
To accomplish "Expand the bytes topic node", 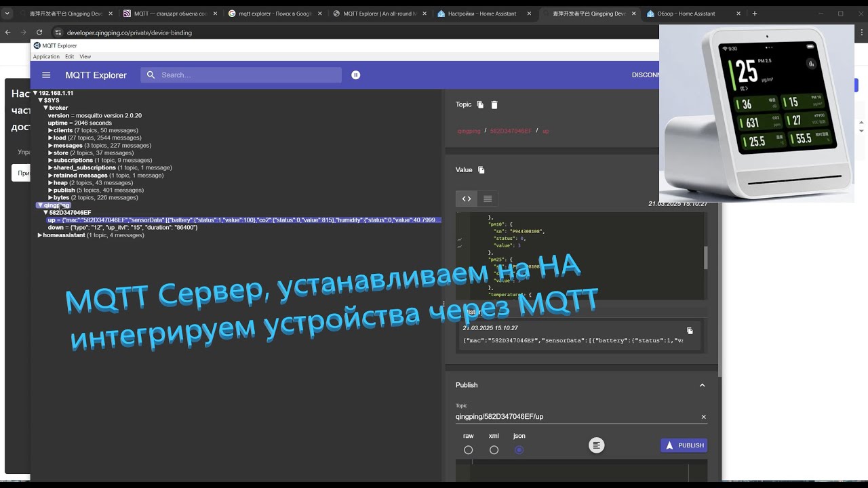I will (50, 198).
